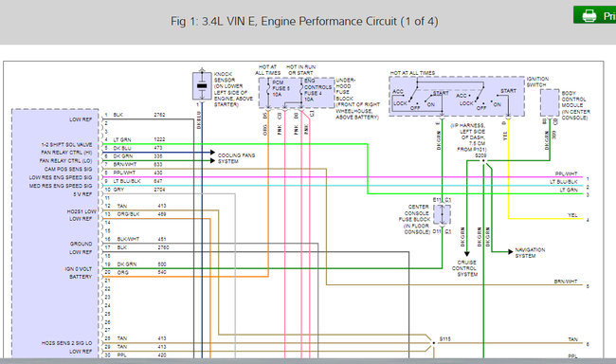The height and width of the screenshot is (364, 616).
Task: Click the 'ORG/BLK 469' wire label
Action: [141, 214]
